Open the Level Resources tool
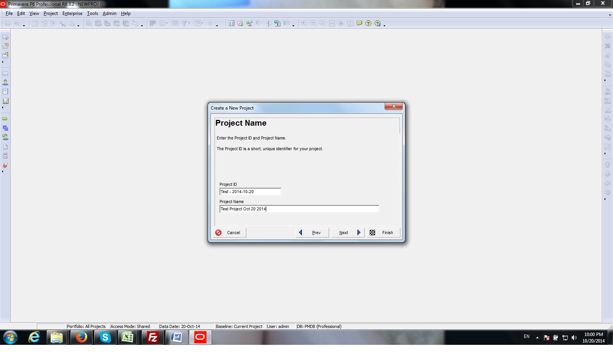Screen dimensions: 613x364 pyautogui.click(x=249, y=23)
